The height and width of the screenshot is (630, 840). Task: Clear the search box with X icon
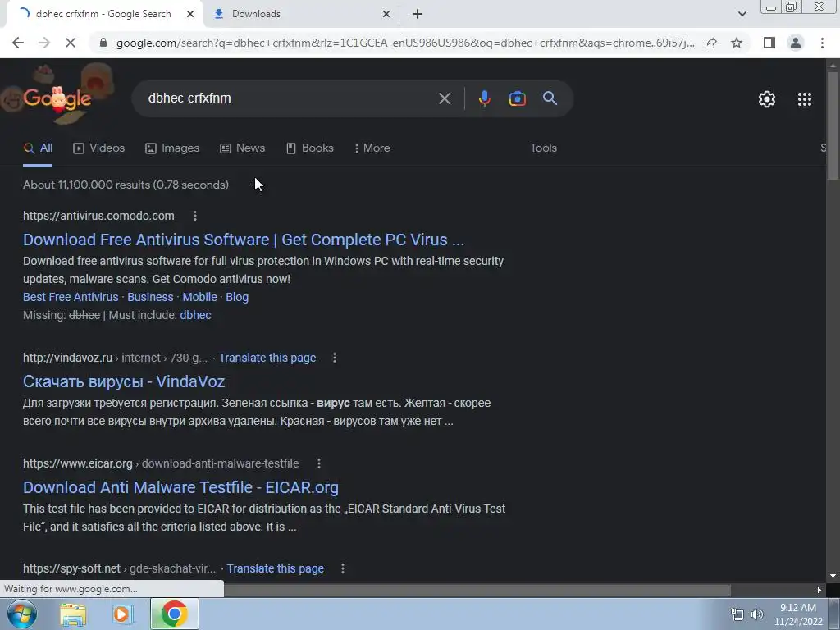click(x=444, y=98)
